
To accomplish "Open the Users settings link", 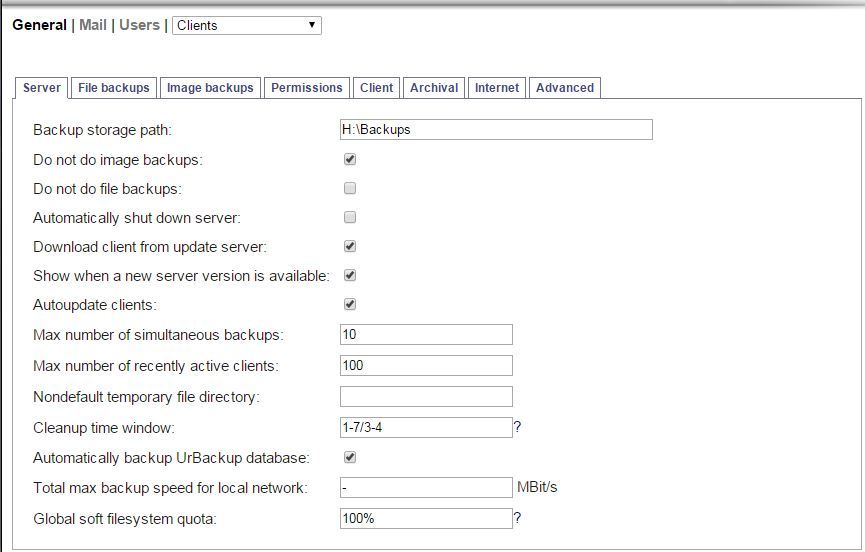I will coord(139,25).
